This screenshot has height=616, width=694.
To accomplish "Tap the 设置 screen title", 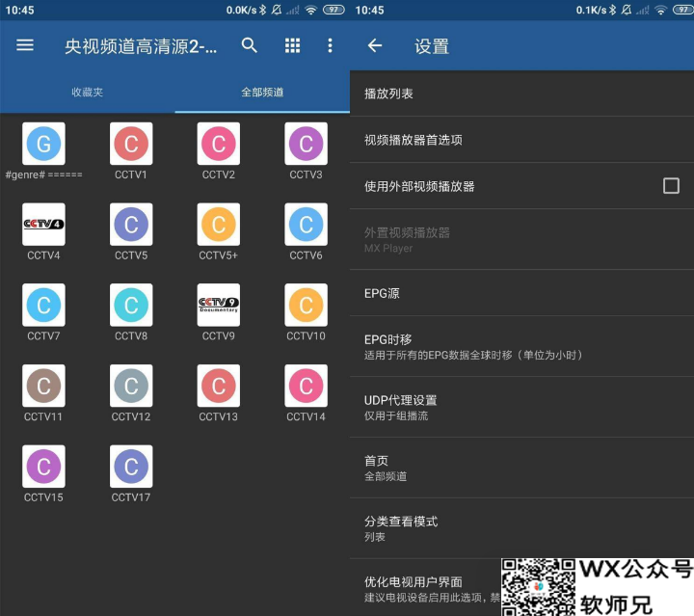I will pyautogui.click(x=432, y=46).
